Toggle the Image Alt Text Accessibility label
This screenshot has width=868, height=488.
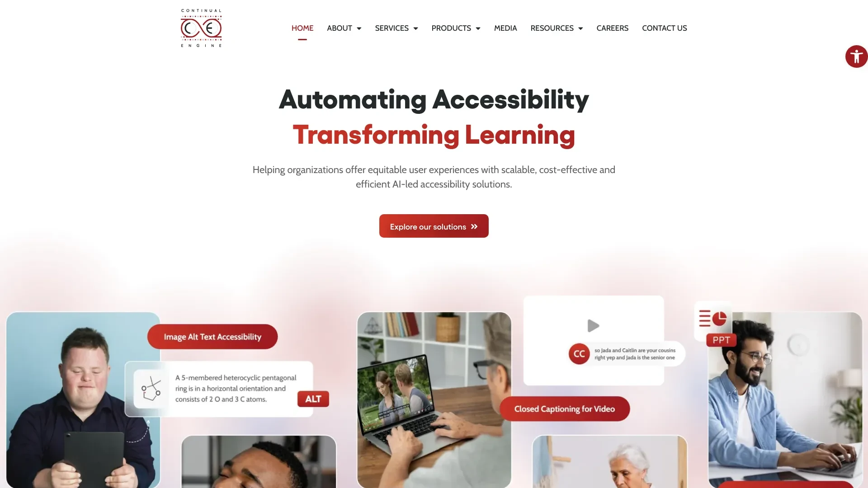[212, 337]
